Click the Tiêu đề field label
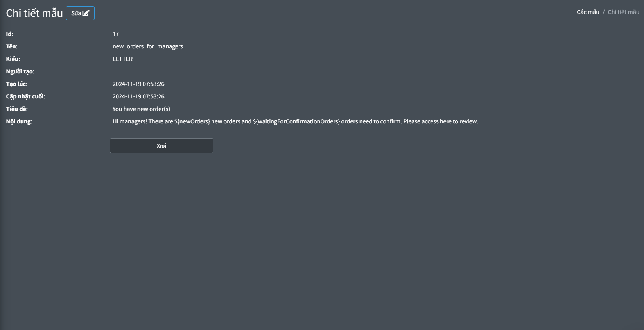Image resolution: width=644 pixels, height=330 pixels. [16, 109]
